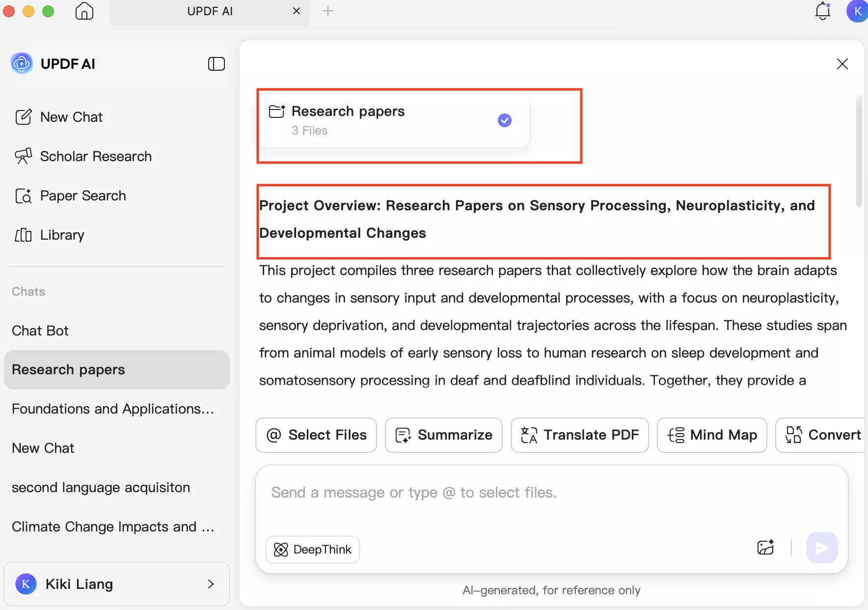
Task: Toggle DeepThink mode
Action: [313, 549]
